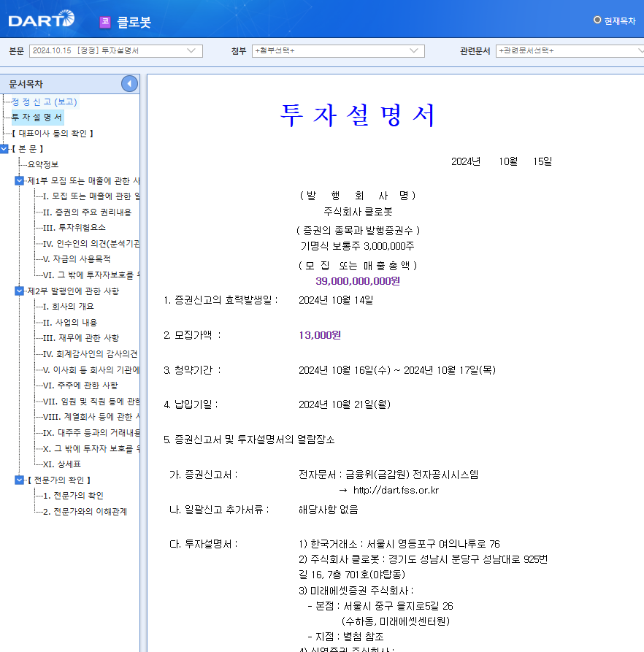Open the 요약정보 section
This screenshot has height=652, width=644.
42,164
